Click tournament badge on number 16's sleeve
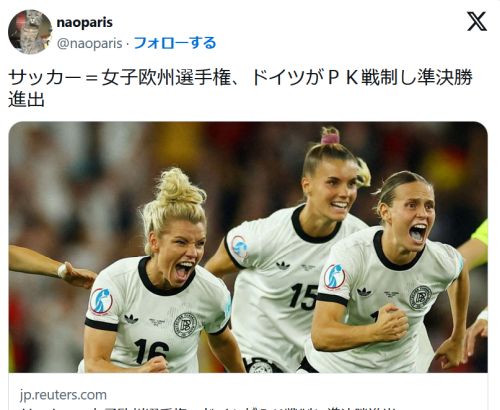This screenshot has height=410, width=500. coord(101,301)
